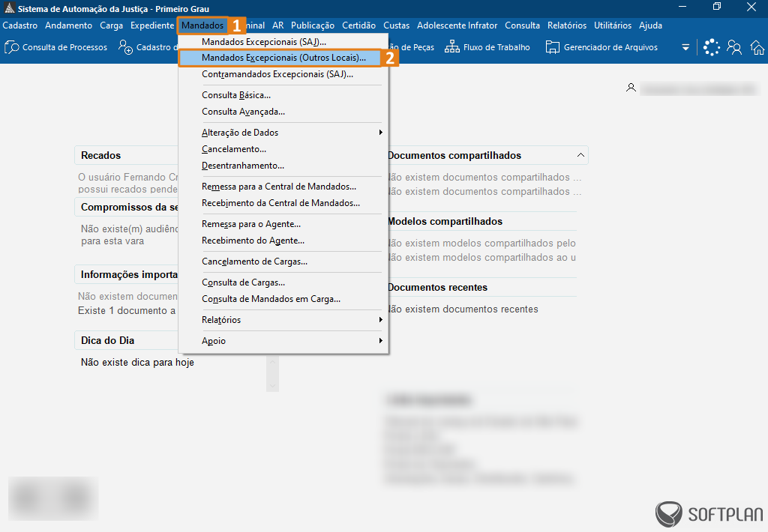Open the Expediente menu
Image resolution: width=768 pixels, height=532 pixels.
(x=151, y=25)
